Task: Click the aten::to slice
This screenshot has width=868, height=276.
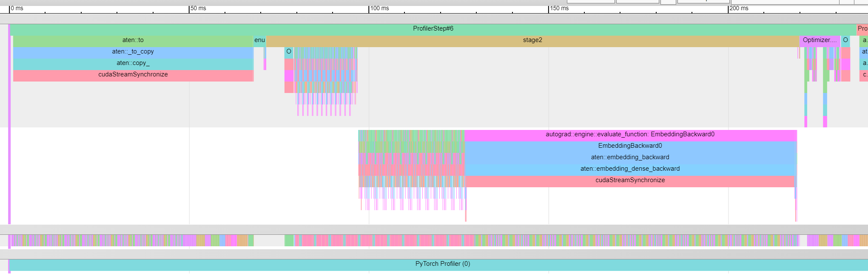Action: pyautogui.click(x=133, y=40)
